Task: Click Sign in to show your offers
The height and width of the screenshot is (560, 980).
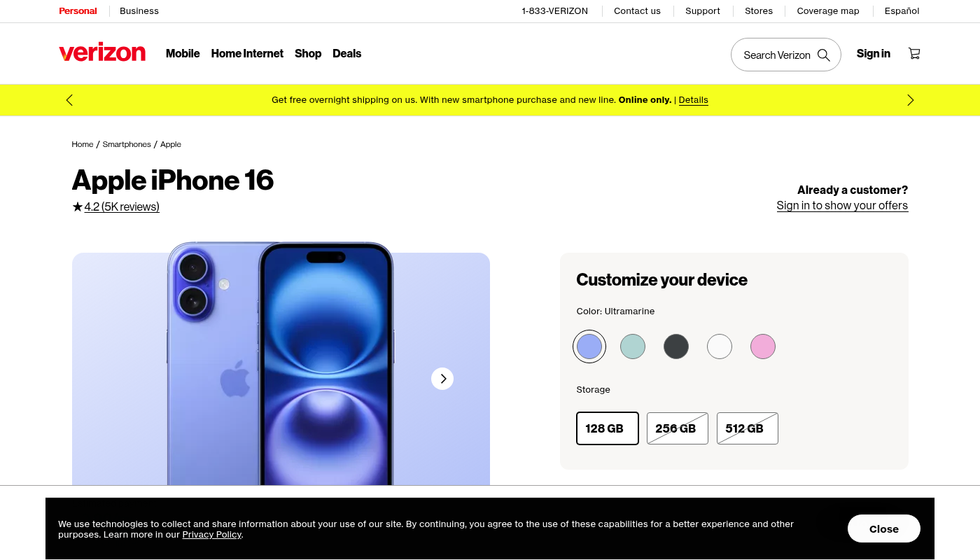Action: tap(842, 205)
